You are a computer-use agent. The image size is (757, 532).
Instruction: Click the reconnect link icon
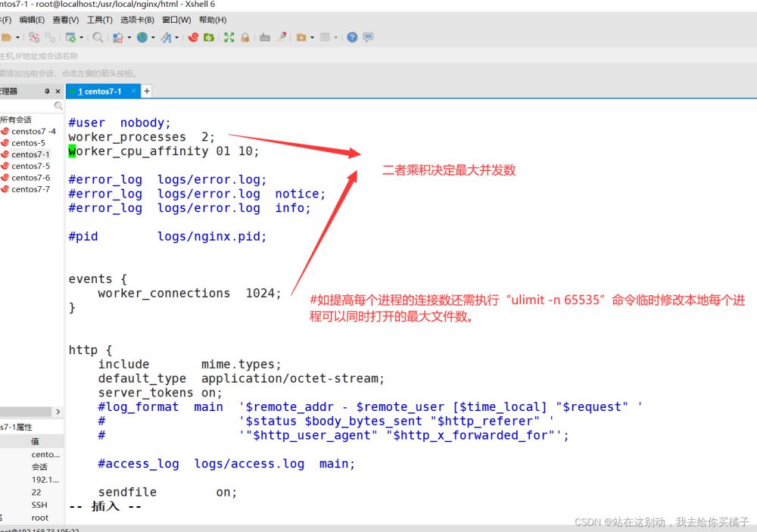click(50, 37)
